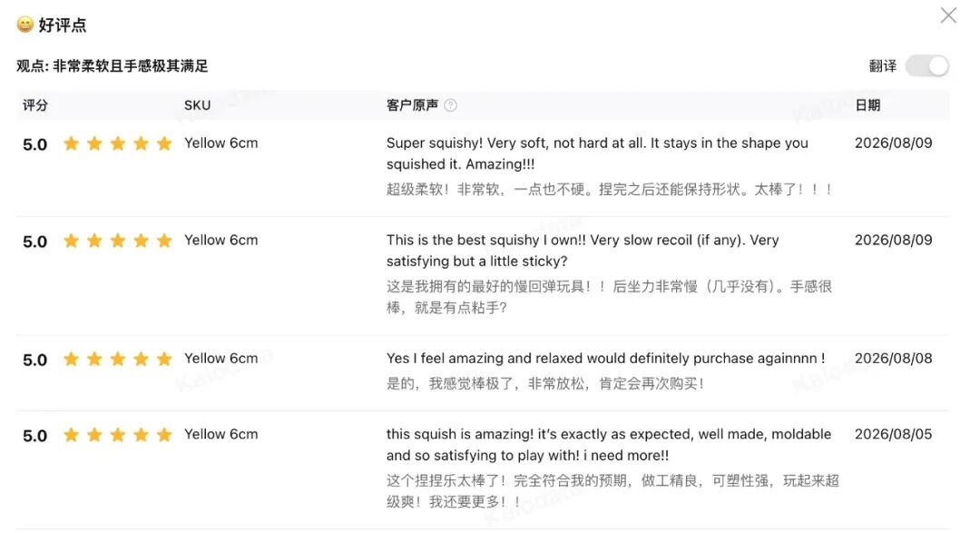Image resolution: width=980 pixels, height=533 pixels.
Task: Click the 评分 column header
Action: pyautogui.click(x=35, y=105)
